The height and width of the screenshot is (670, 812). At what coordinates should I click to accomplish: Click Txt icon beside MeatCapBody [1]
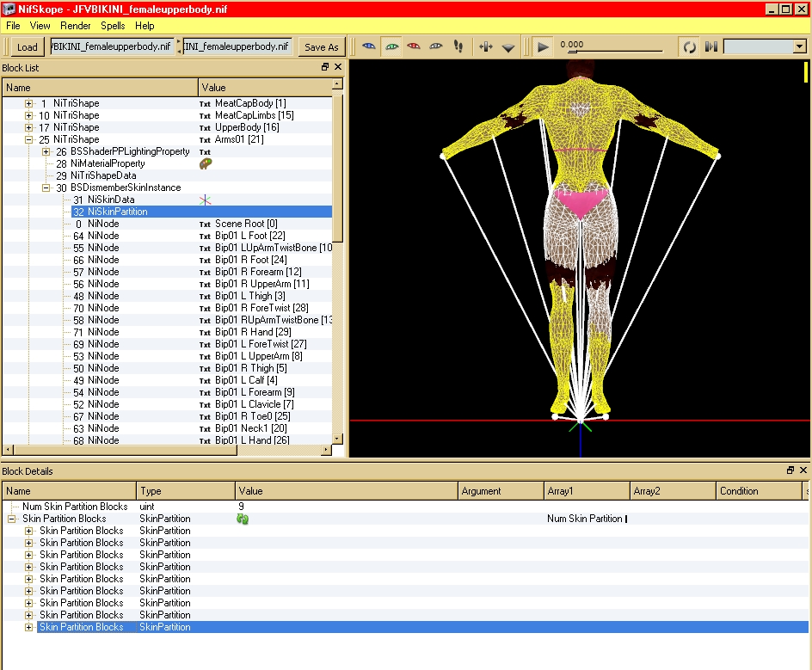tap(205, 104)
